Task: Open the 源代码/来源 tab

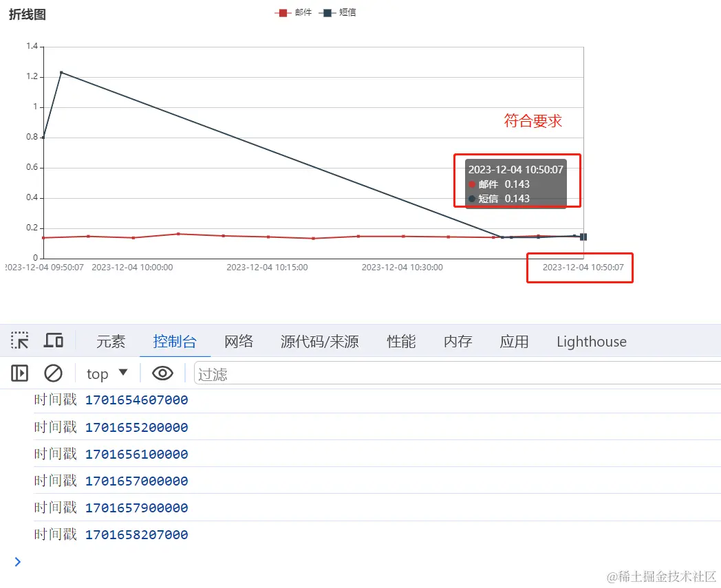Action: click(x=320, y=342)
